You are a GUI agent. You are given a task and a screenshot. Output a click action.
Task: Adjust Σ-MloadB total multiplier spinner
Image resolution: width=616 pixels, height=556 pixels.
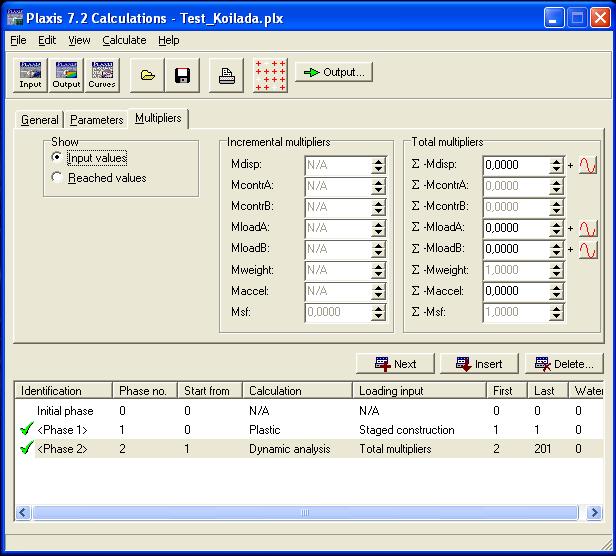click(556, 249)
